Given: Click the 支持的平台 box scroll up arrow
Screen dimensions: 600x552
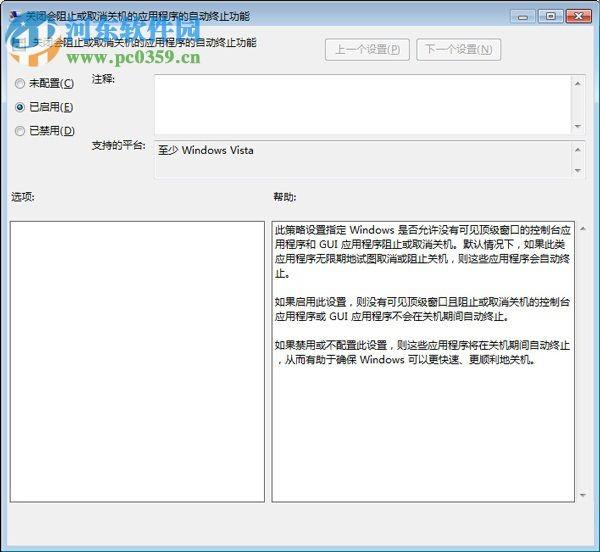Looking at the screenshot, I should [x=578, y=150].
